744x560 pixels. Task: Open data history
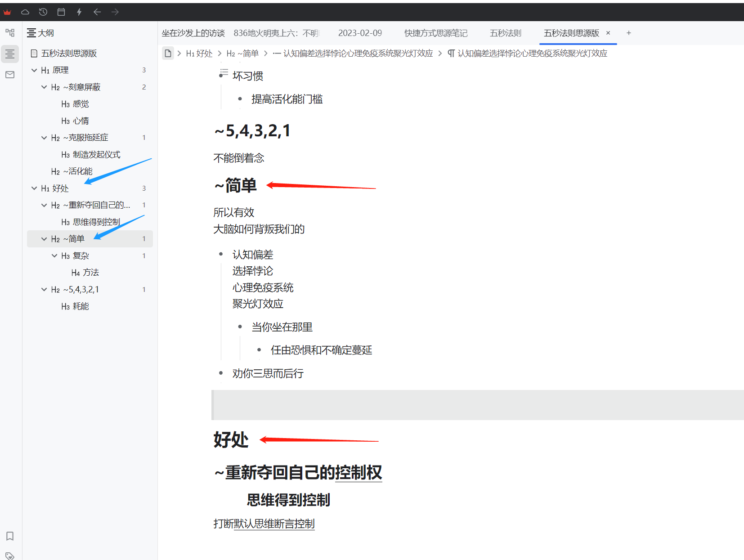(x=43, y=12)
